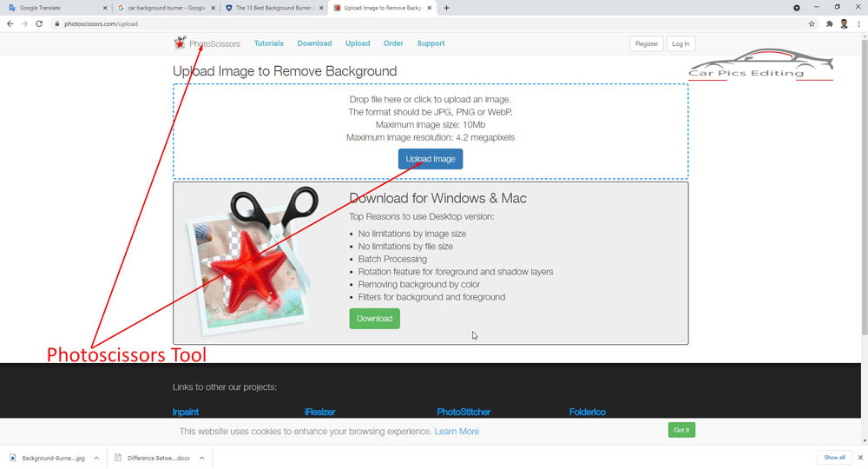Click the page vertical scrollbar

click(x=865, y=185)
